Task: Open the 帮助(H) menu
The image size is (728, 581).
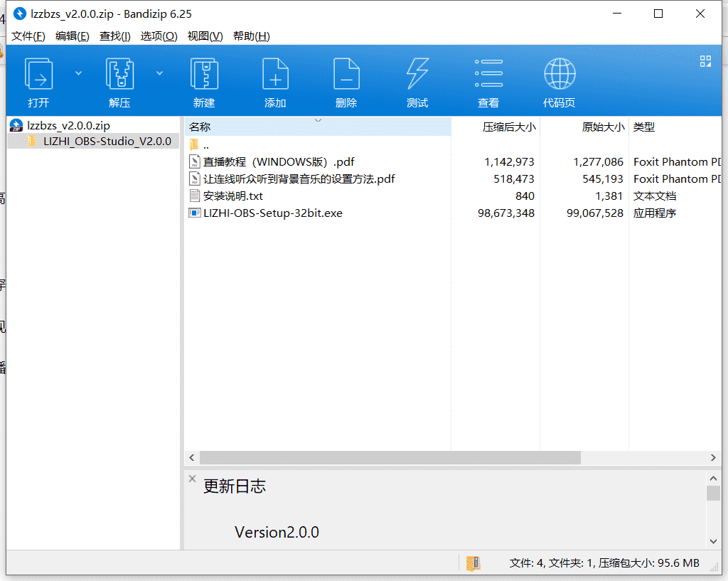Action: [251, 36]
